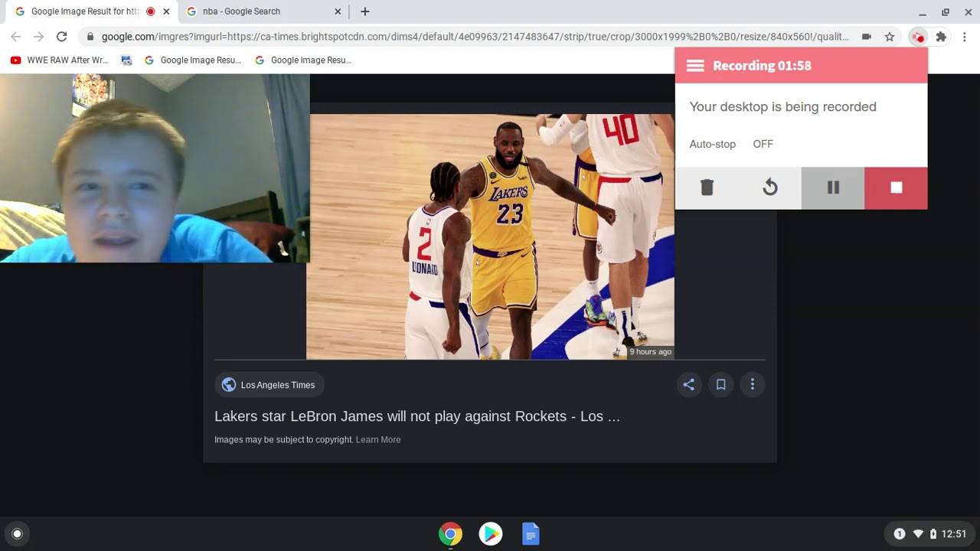Image resolution: width=980 pixels, height=551 pixels.
Task: Click the Los Angeles Times globe icon
Action: coord(228,385)
